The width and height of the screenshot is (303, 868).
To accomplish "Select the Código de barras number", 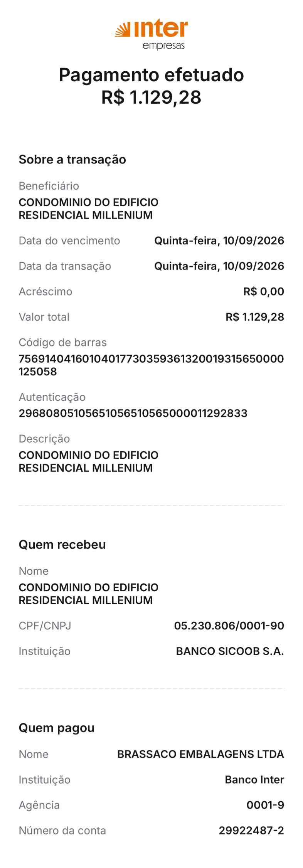I will 151,365.
